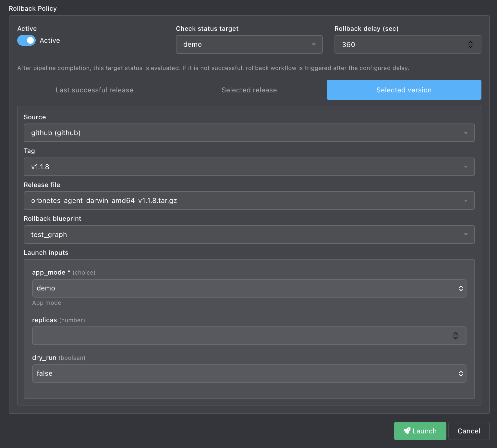
Task: Click the rocket icon on the Launch button
Action: (407, 431)
